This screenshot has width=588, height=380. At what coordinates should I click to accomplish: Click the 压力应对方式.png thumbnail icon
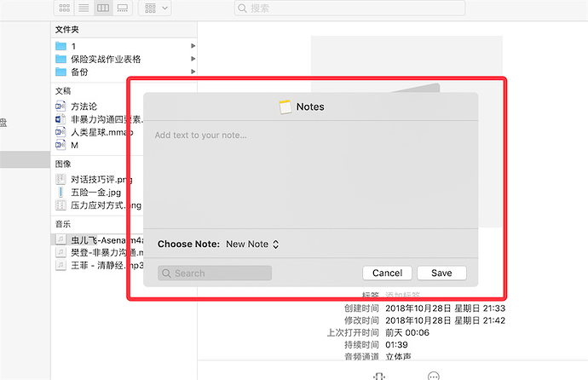[x=61, y=205]
